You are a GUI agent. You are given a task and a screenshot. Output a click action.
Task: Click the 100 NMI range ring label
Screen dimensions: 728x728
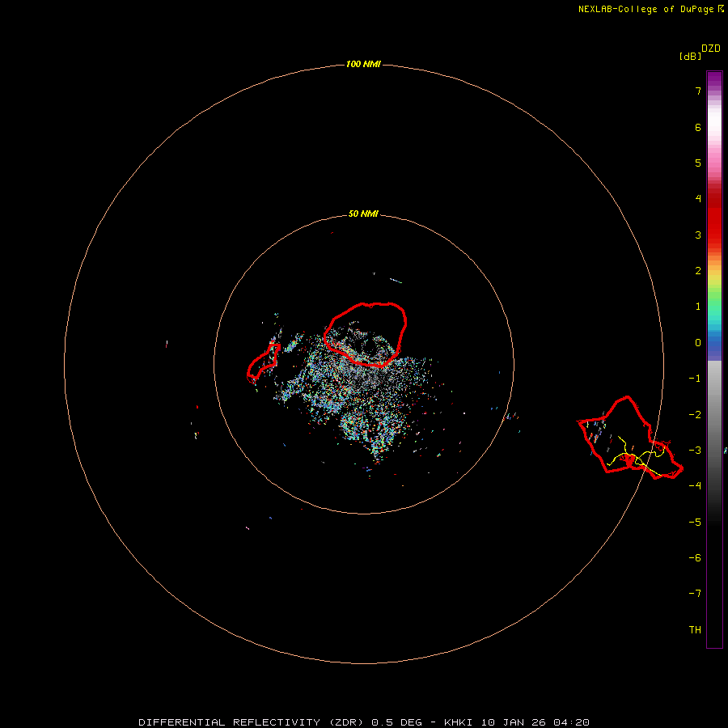pos(363,64)
